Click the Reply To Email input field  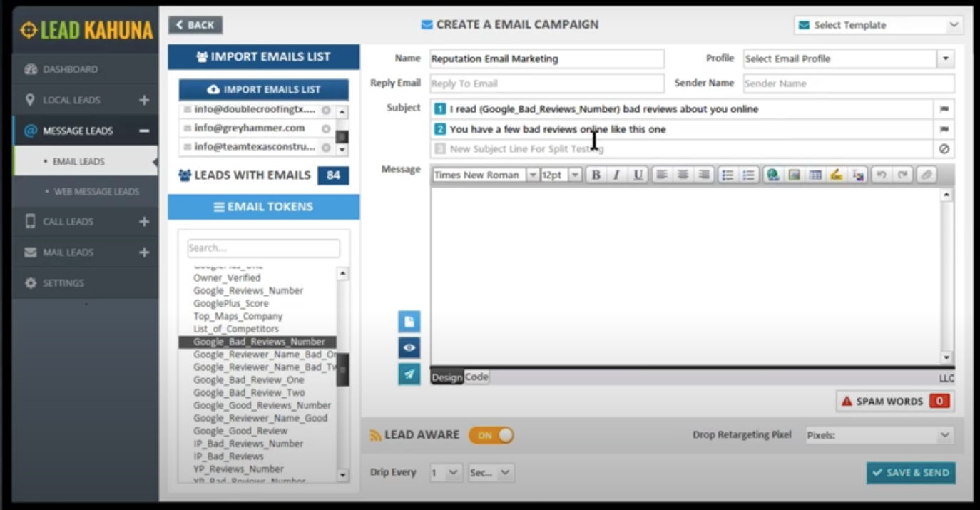click(x=546, y=83)
